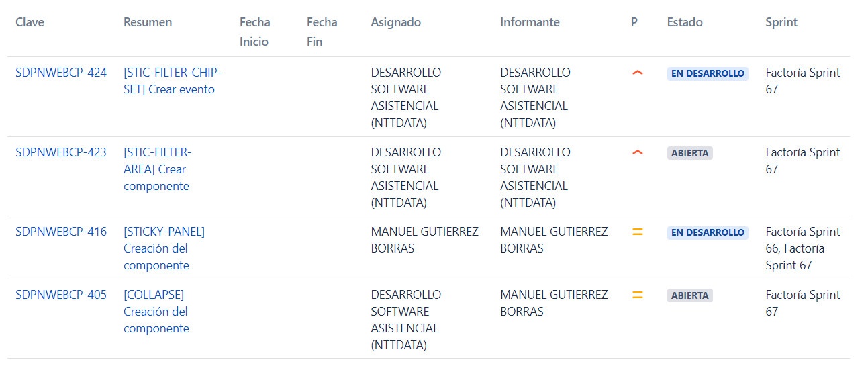Open issue key SDPNWEBCP-424
Image resolution: width=868 pixels, height=366 pixels.
point(61,73)
